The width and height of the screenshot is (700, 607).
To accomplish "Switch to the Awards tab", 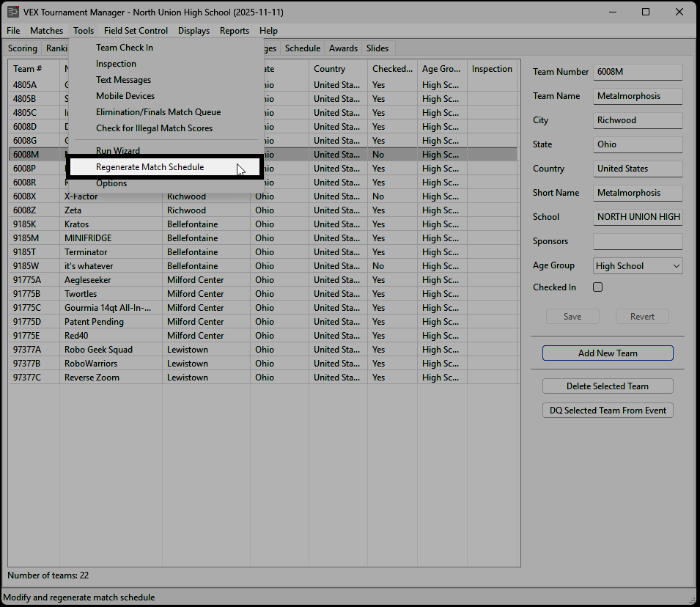I will pos(343,48).
